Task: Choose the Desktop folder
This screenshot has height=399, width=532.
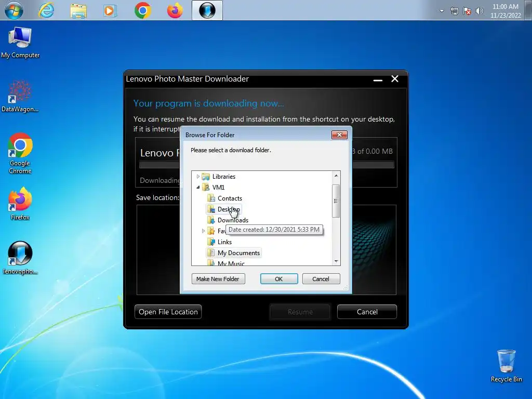Action: click(x=224, y=209)
